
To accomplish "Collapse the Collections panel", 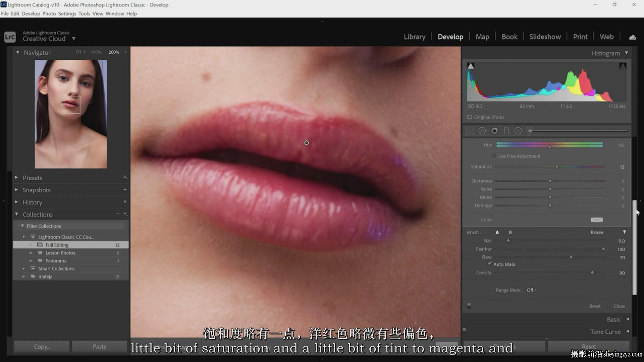I will [16, 214].
